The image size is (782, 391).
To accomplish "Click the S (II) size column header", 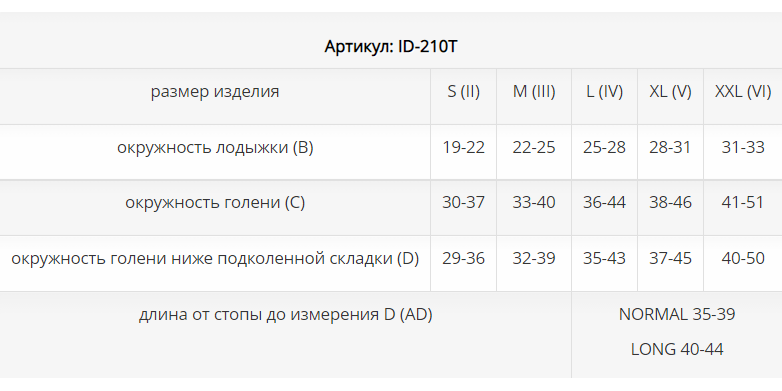I will (x=463, y=92).
